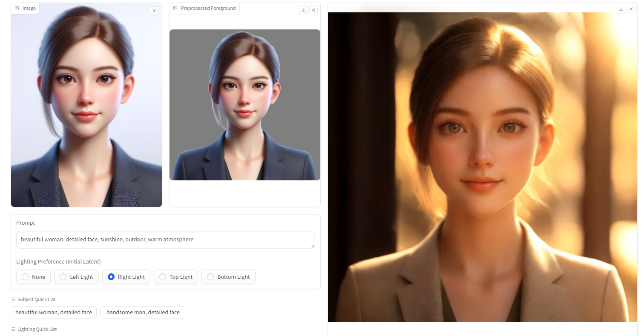Click the Subject Quick List icon
Screen dimensions: 644x336
[13, 299]
